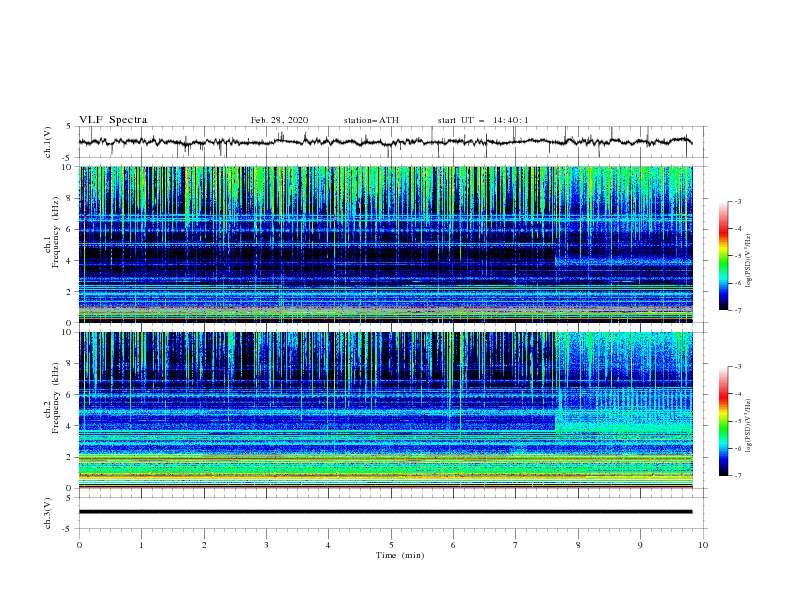This screenshot has height=612, width=792.
Task: Select the "start UT = 14:40: 1" text
Action: tap(483, 120)
